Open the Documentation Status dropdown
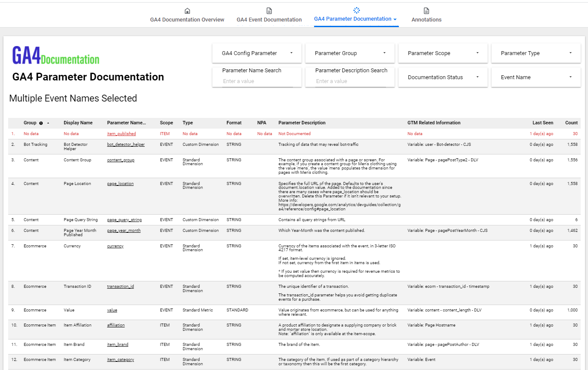The image size is (588, 370). tap(443, 77)
